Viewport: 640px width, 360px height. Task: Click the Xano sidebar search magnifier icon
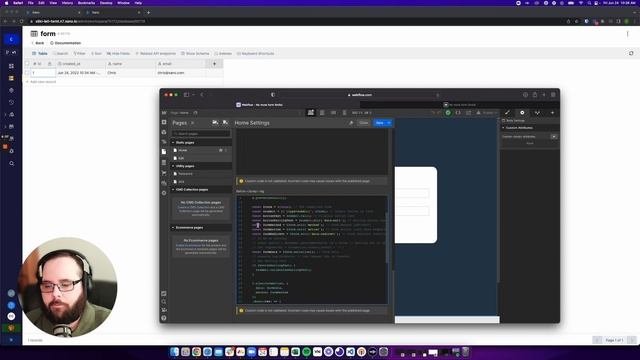pyautogui.click(x=11, y=163)
